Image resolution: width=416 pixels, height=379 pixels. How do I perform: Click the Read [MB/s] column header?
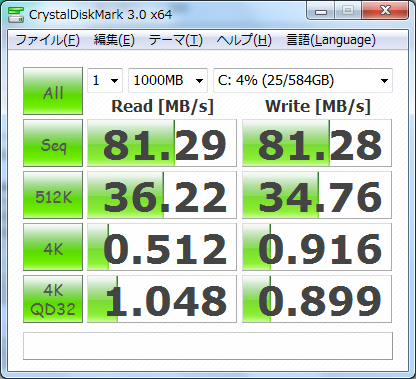point(162,106)
